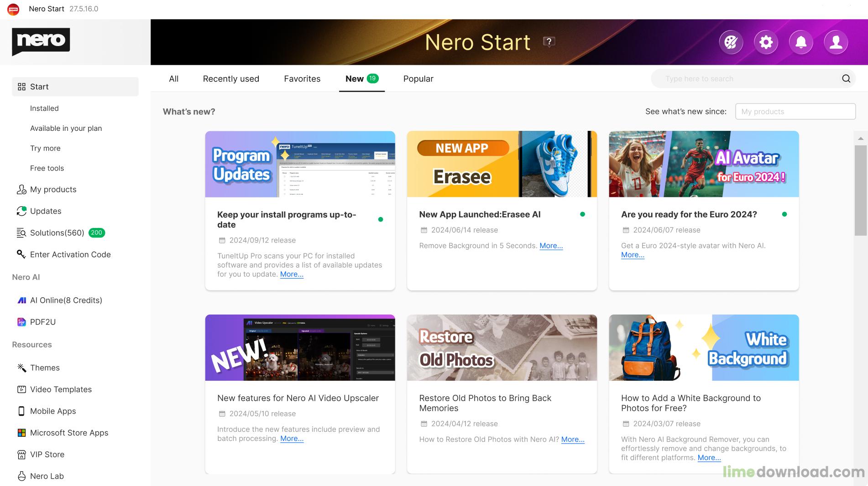Screen dimensions: 868x486
Task: Click the My products icon in sidebar
Action: [21, 190]
